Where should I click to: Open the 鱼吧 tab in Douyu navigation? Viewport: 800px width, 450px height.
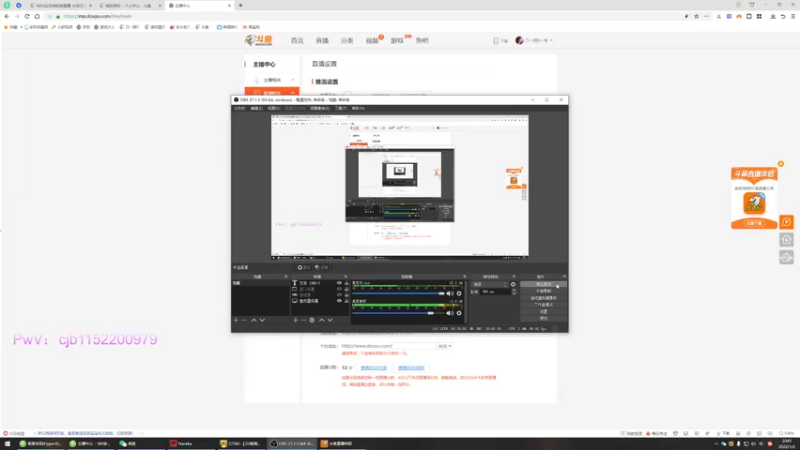(x=422, y=41)
